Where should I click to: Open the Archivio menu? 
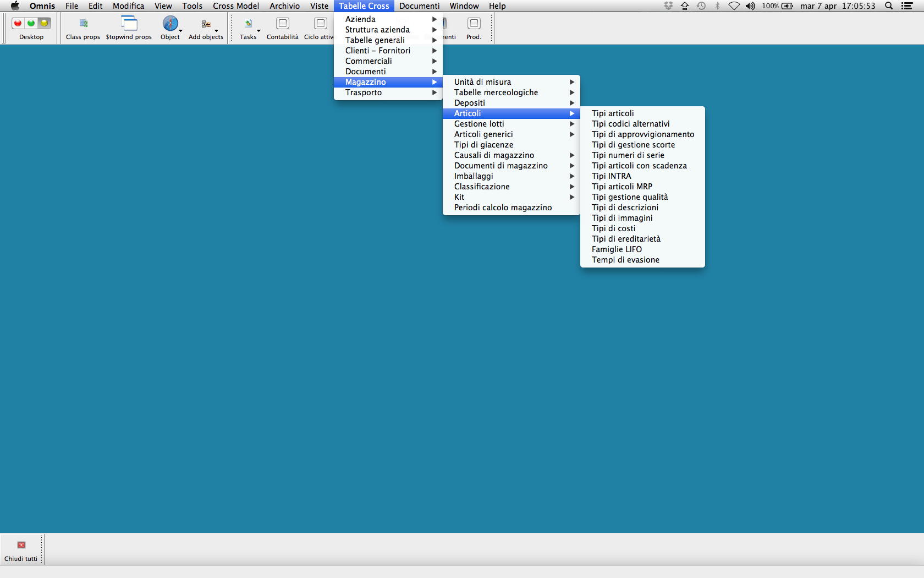point(284,6)
